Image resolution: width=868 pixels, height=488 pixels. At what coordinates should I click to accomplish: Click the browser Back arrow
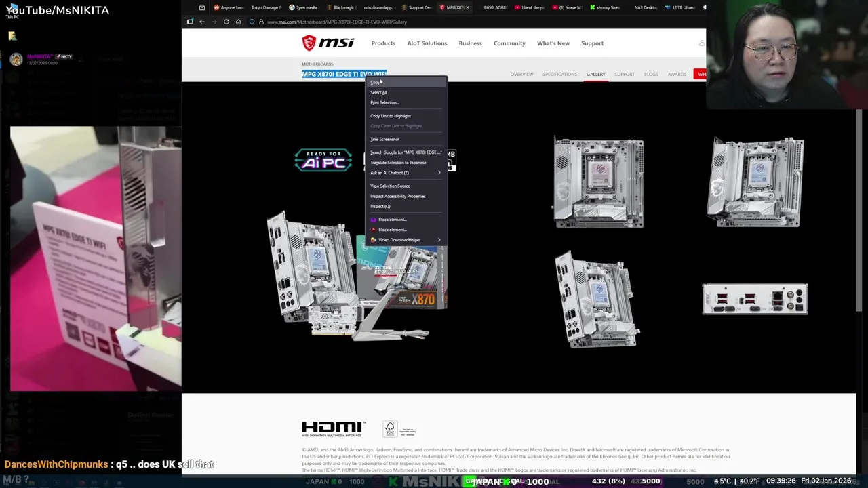click(201, 22)
